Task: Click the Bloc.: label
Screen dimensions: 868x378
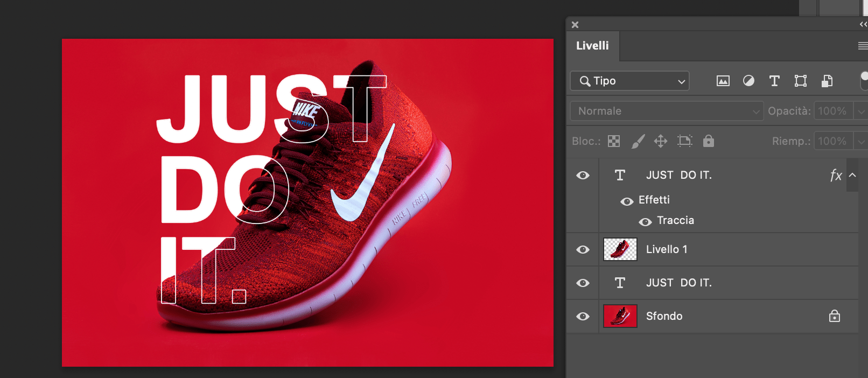Action: tap(586, 141)
